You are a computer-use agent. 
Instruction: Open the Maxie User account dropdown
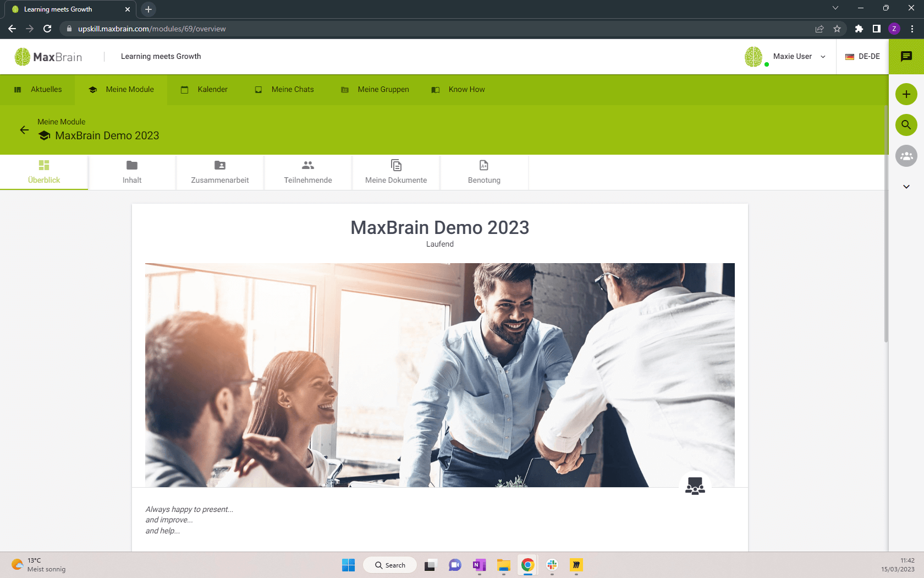click(x=799, y=57)
